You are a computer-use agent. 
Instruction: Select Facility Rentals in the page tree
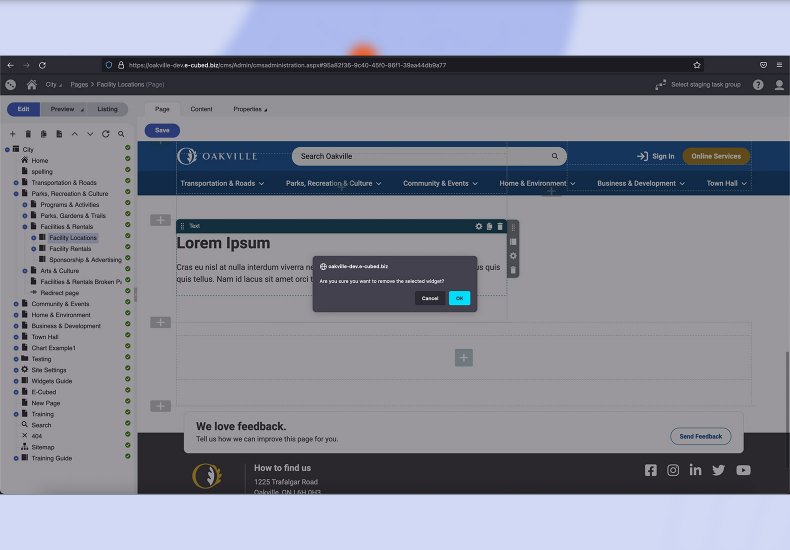click(70, 249)
